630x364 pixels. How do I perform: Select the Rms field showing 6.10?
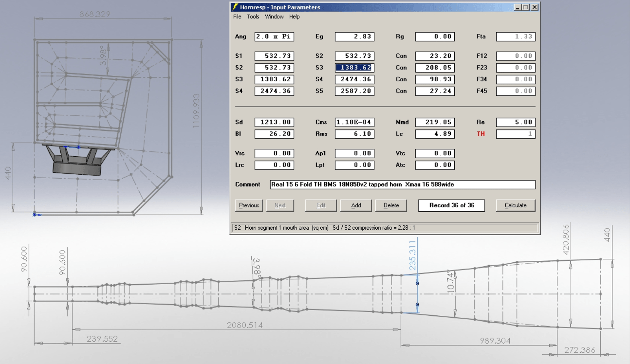tap(354, 134)
